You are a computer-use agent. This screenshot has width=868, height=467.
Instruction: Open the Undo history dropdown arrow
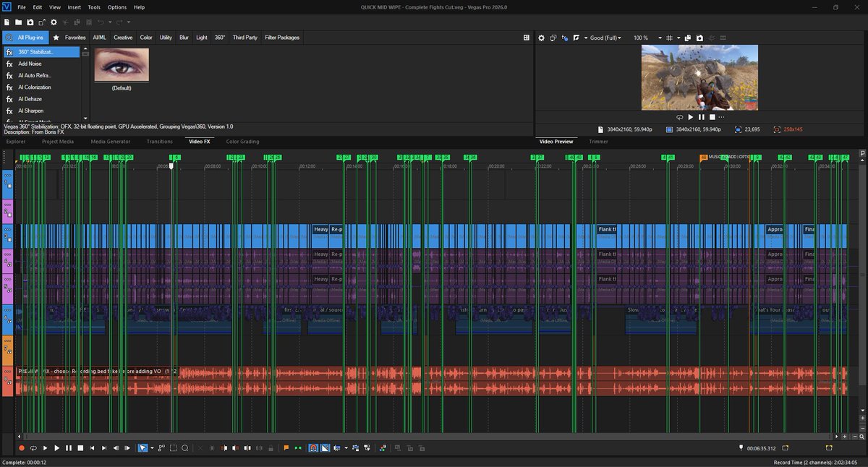pyautogui.click(x=109, y=22)
